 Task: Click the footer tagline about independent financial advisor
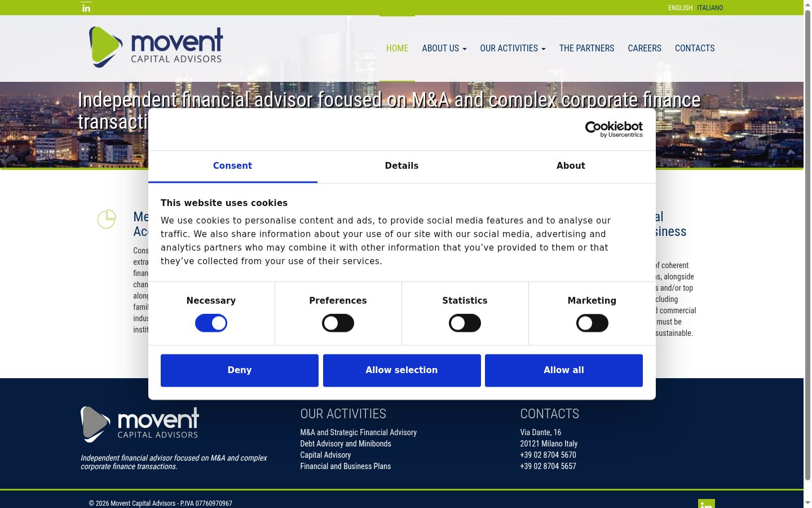(174, 462)
